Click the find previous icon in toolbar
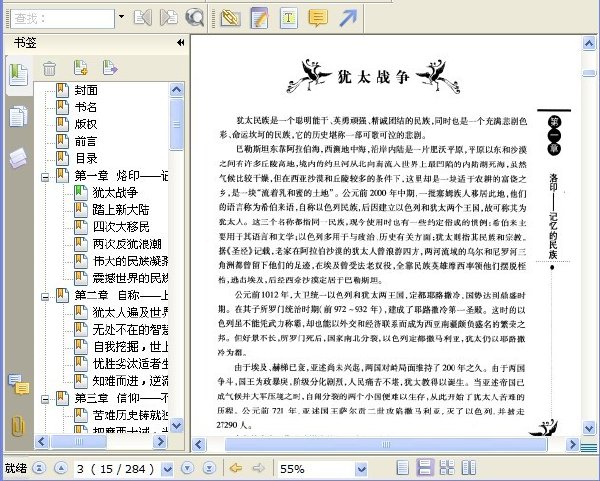 pyautogui.click(x=142, y=18)
